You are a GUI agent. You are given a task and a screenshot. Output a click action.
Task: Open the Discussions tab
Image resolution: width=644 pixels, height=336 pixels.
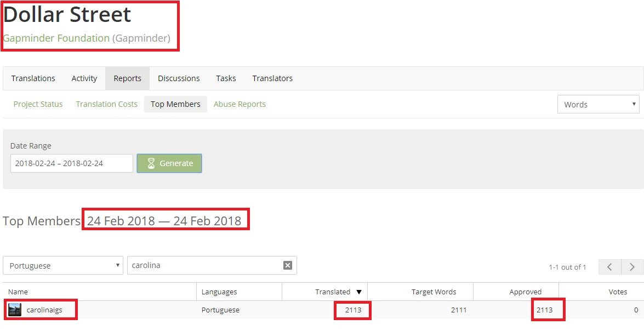pos(179,78)
